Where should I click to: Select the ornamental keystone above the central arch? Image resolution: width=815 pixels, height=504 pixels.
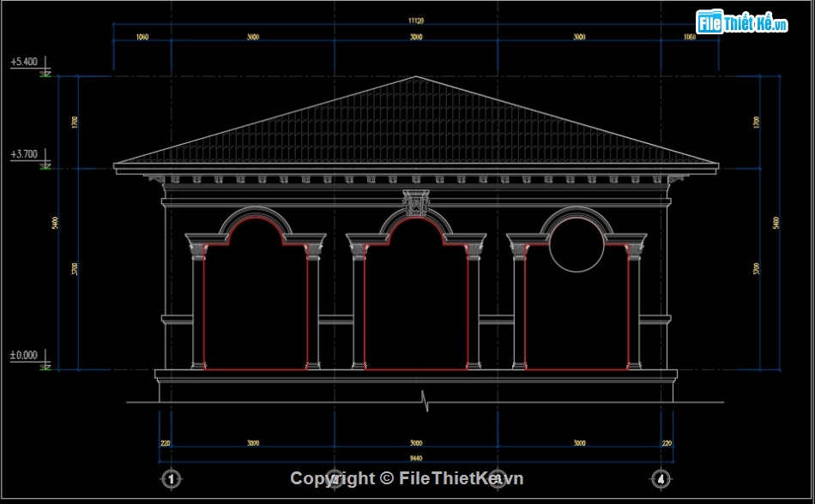[x=416, y=203]
